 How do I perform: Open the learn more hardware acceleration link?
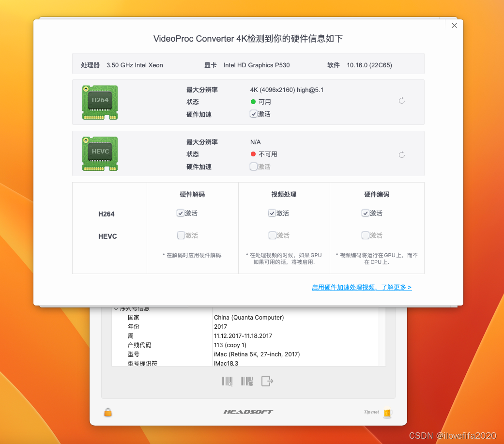coord(362,287)
